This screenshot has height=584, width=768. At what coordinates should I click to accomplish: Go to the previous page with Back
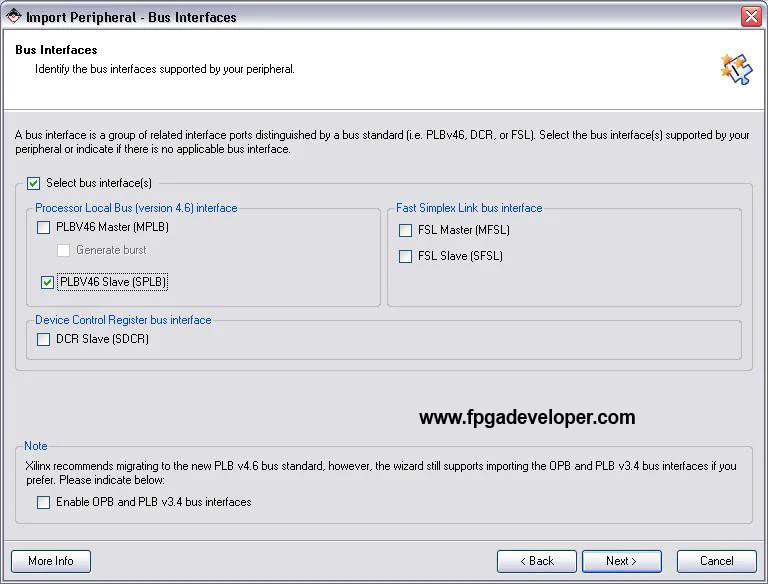click(x=537, y=561)
